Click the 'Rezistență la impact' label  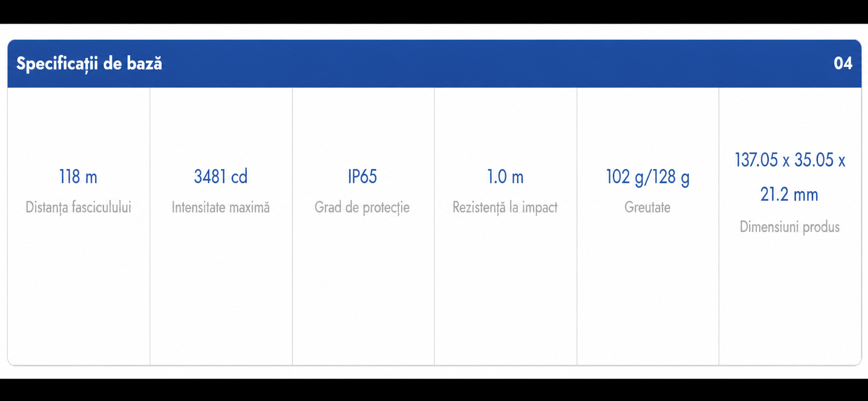coord(505,207)
